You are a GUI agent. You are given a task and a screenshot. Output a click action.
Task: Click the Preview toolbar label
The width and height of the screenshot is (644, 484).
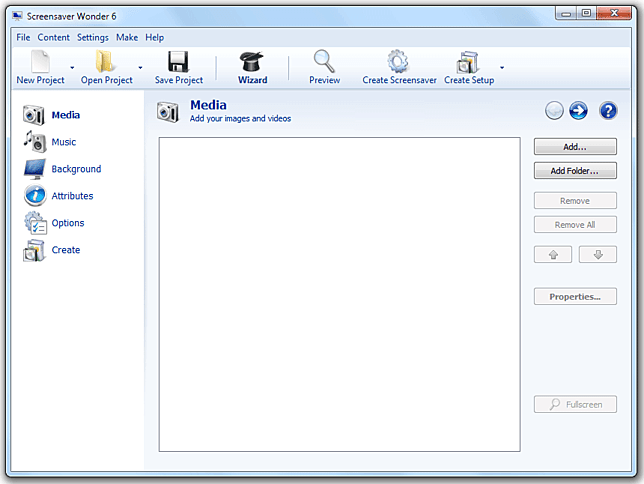pyautogui.click(x=324, y=80)
